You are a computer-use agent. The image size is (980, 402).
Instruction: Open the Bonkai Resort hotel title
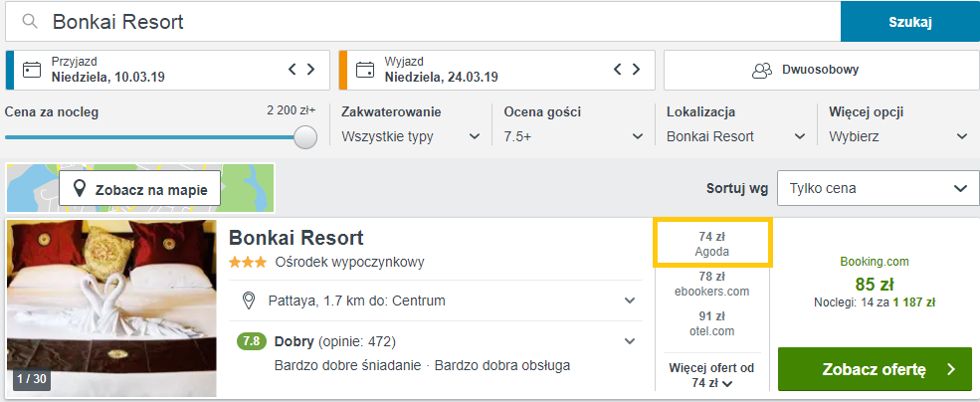coord(296,238)
